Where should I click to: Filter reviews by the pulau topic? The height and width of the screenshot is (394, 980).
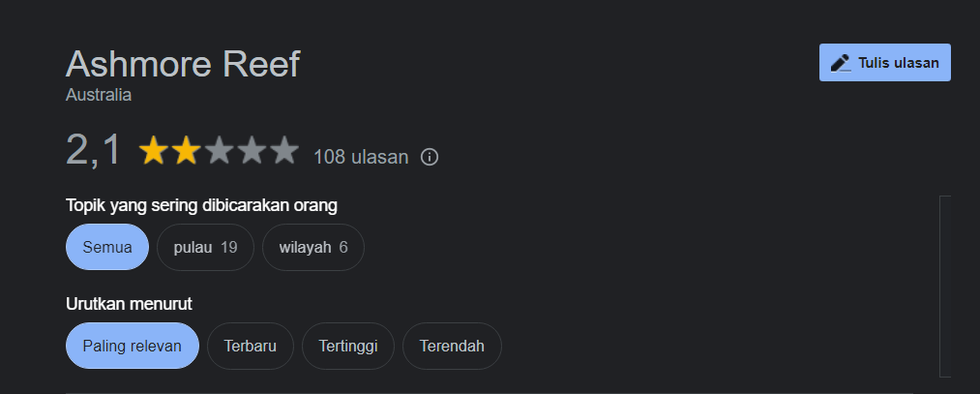205,247
